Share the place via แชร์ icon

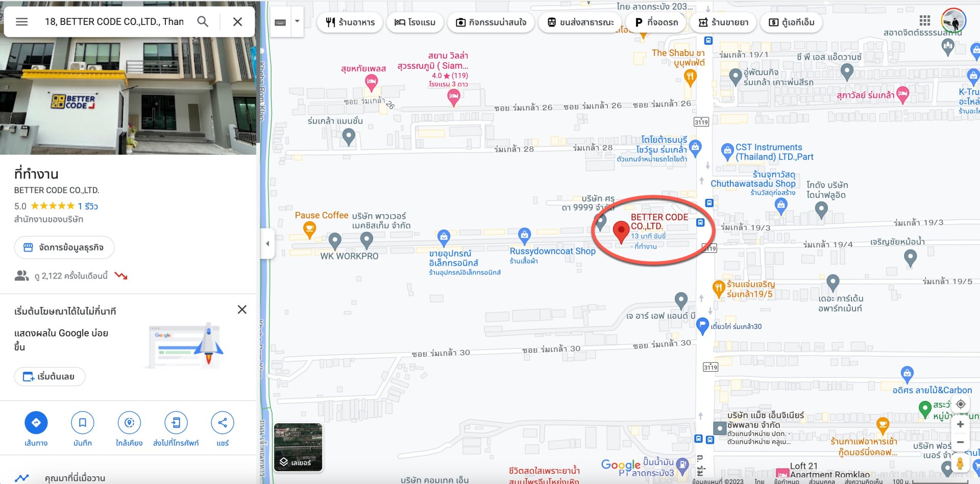223,423
